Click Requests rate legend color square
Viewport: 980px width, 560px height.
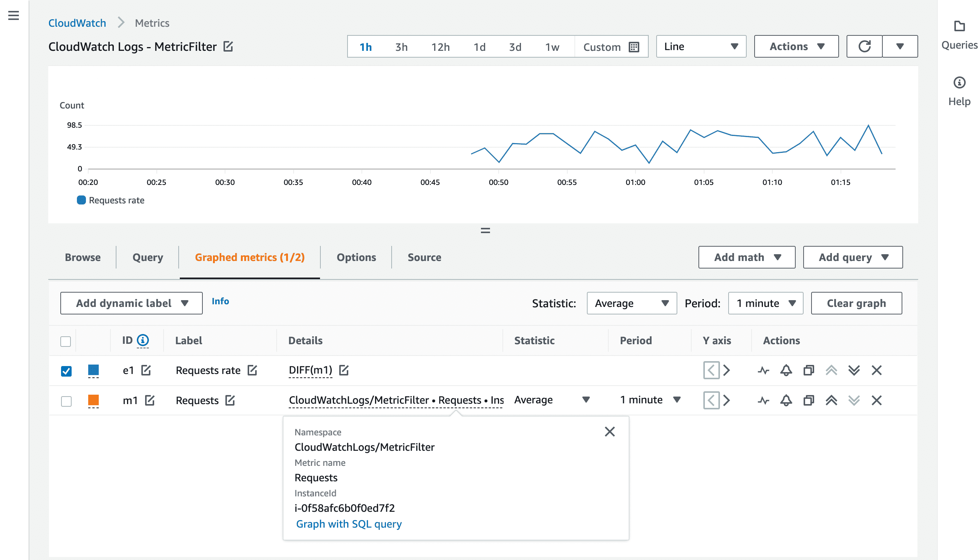point(81,200)
